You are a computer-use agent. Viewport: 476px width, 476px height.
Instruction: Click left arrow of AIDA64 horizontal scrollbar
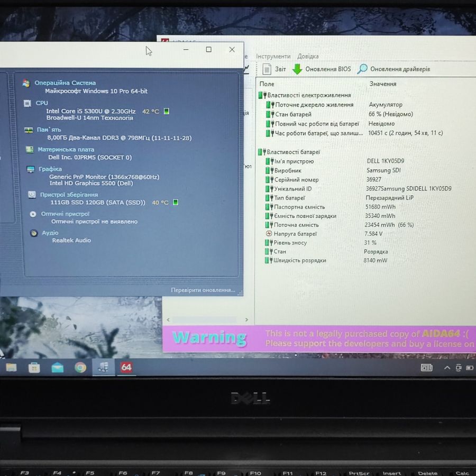coord(168,319)
